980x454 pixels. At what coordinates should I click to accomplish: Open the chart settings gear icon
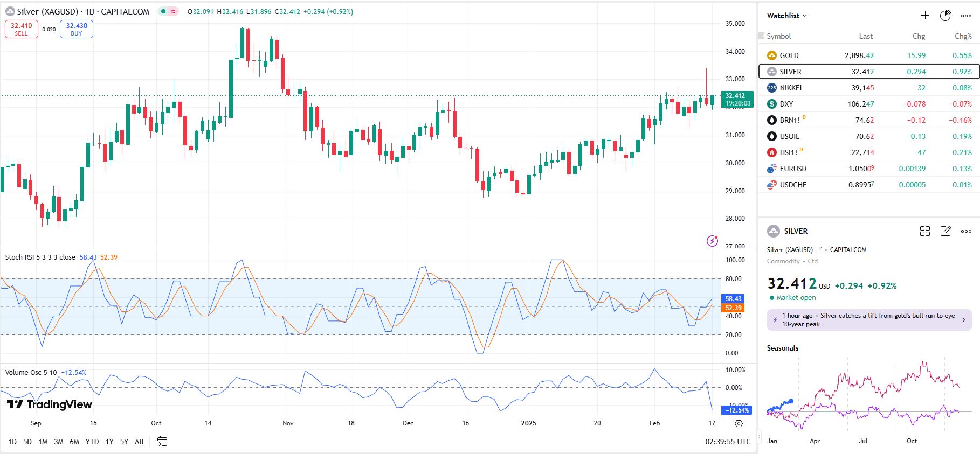pyautogui.click(x=739, y=423)
